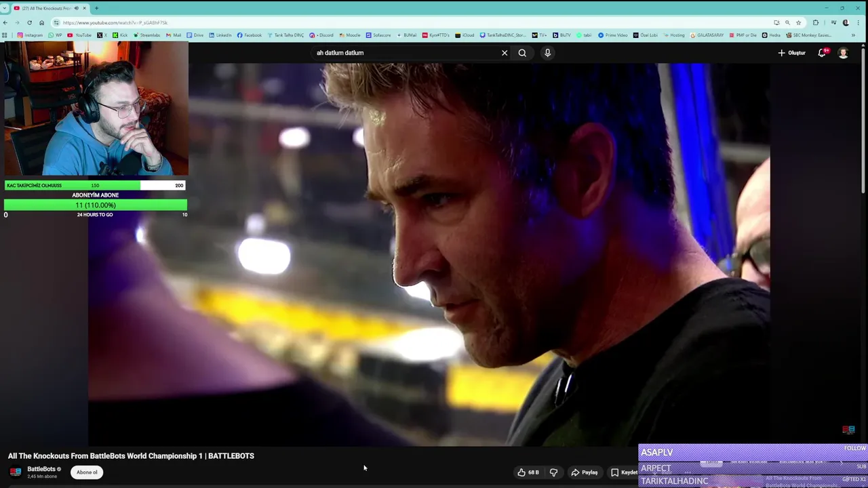Open the Facebook bookmark
This screenshot has height=488, width=868.
tap(250, 35)
